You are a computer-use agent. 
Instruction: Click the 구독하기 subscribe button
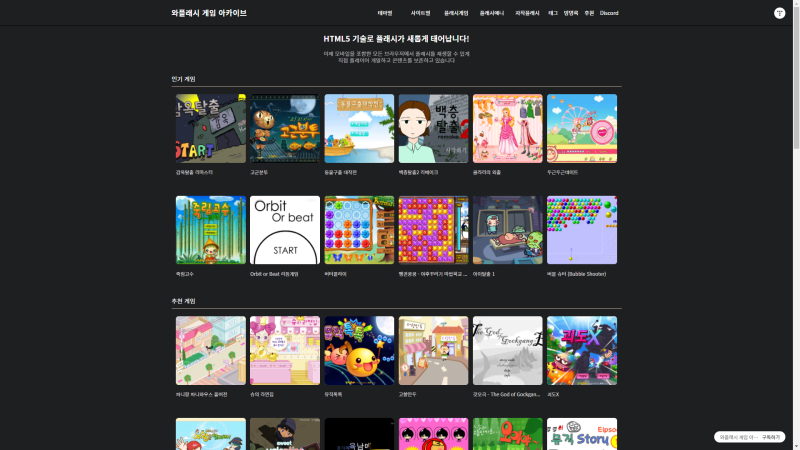(x=770, y=437)
